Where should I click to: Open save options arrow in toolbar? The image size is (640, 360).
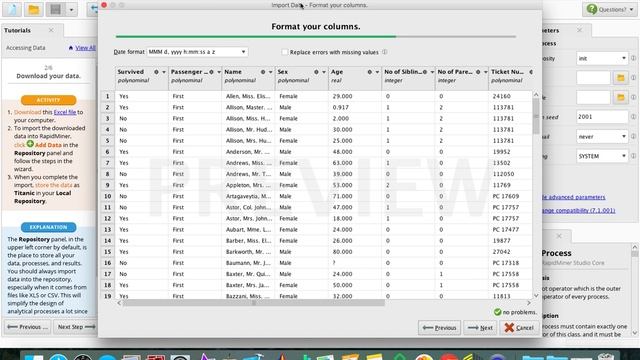71,9
